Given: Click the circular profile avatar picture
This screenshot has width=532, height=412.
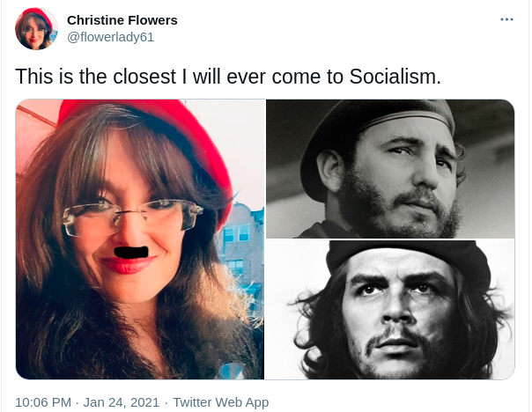Looking at the screenshot, I should 36,29.
